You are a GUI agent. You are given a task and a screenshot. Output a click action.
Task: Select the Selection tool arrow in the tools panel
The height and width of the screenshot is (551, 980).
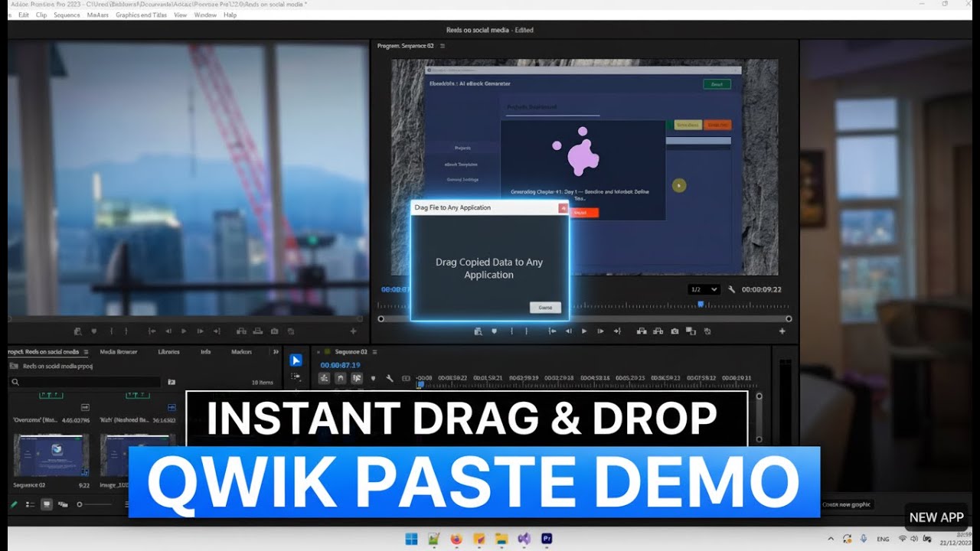pyautogui.click(x=296, y=360)
